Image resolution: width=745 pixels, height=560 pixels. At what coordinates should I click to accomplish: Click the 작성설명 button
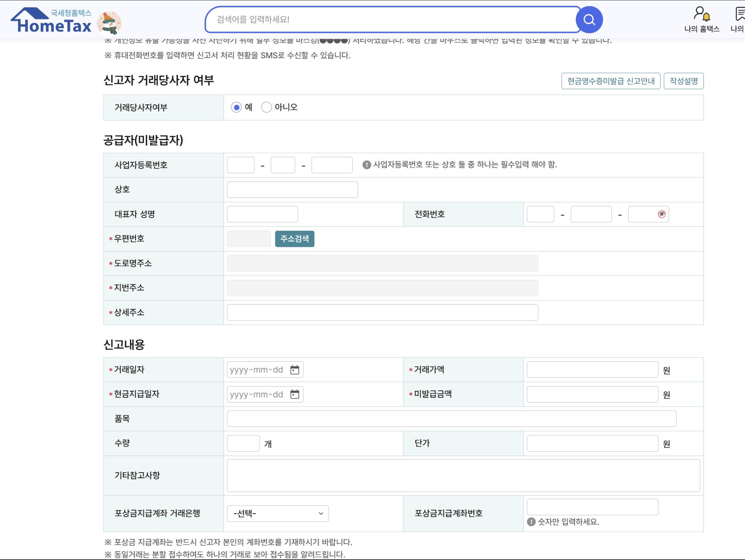(683, 81)
